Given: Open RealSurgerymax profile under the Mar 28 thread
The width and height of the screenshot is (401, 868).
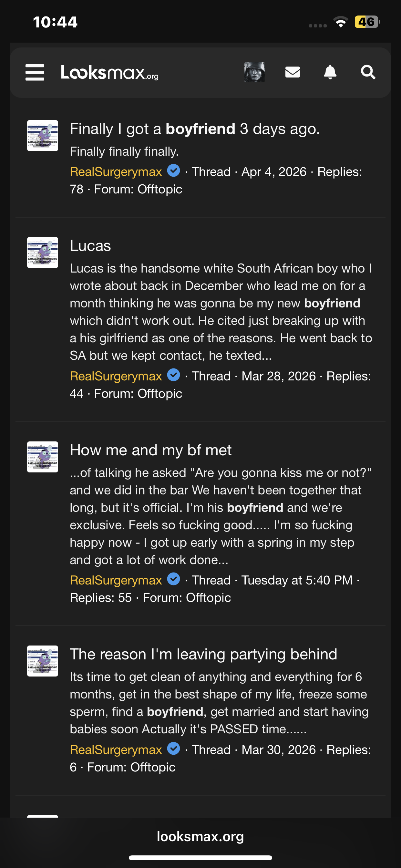Looking at the screenshot, I should click(x=116, y=376).
